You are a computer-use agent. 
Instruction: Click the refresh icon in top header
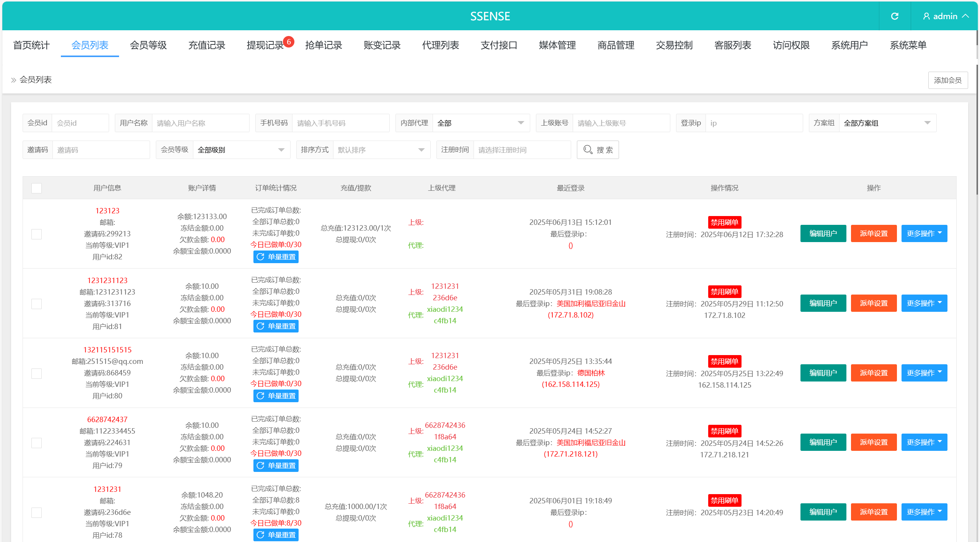coord(895,16)
